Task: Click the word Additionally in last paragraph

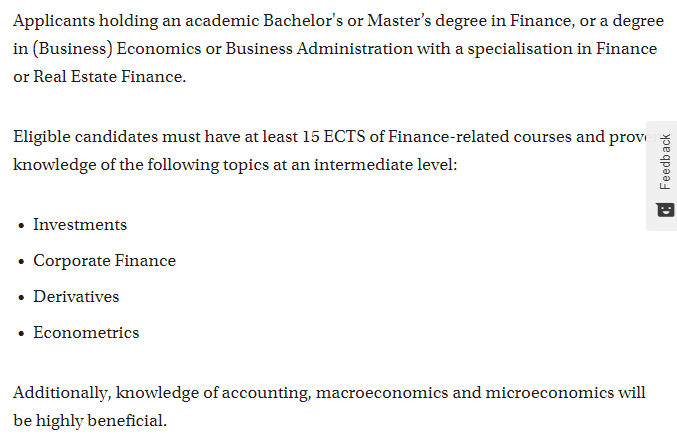Action: 62,393
